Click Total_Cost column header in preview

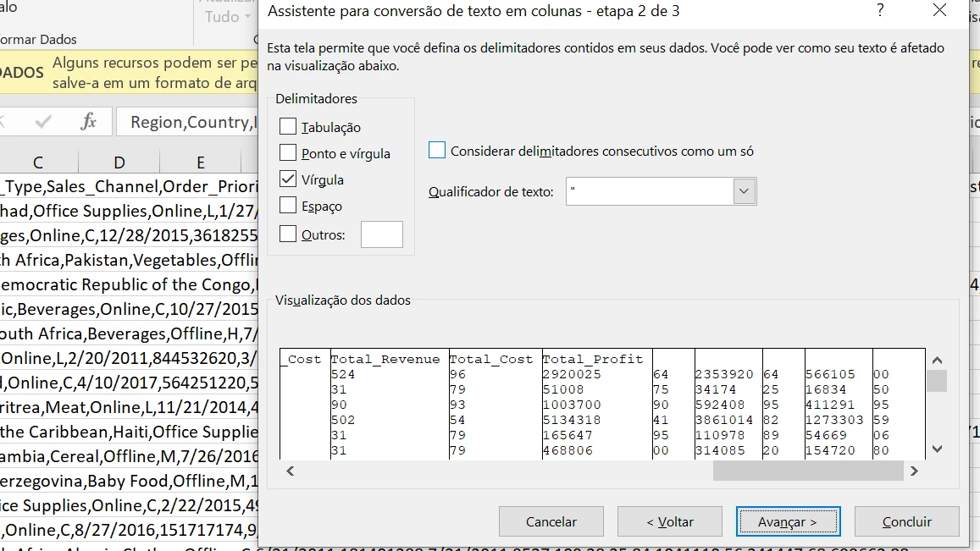click(491, 359)
